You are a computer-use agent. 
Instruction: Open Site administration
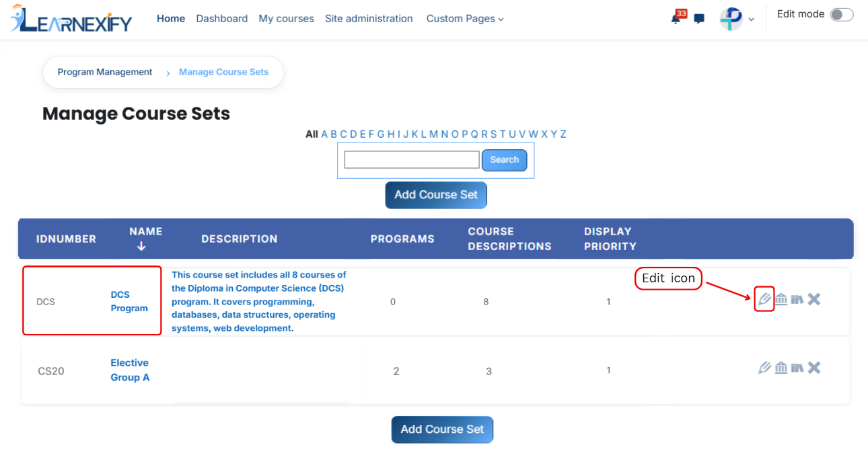[369, 19]
